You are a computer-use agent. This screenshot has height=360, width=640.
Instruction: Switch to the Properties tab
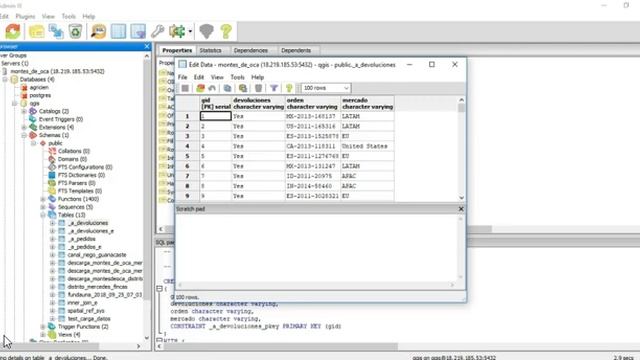click(x=177, y=51)
